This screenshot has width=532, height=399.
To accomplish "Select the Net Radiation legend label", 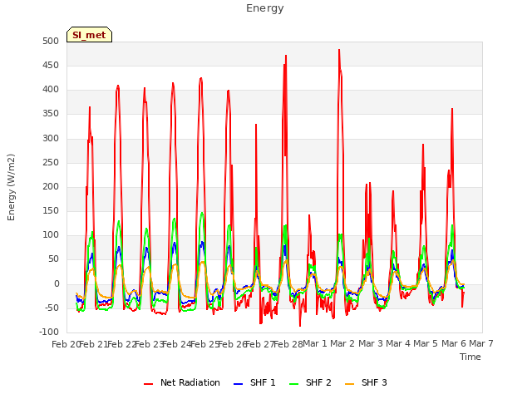I will click(190, 382).
